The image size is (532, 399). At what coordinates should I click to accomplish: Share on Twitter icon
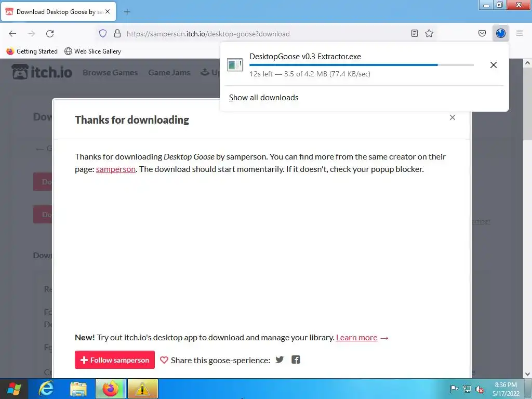pos(280,360)
